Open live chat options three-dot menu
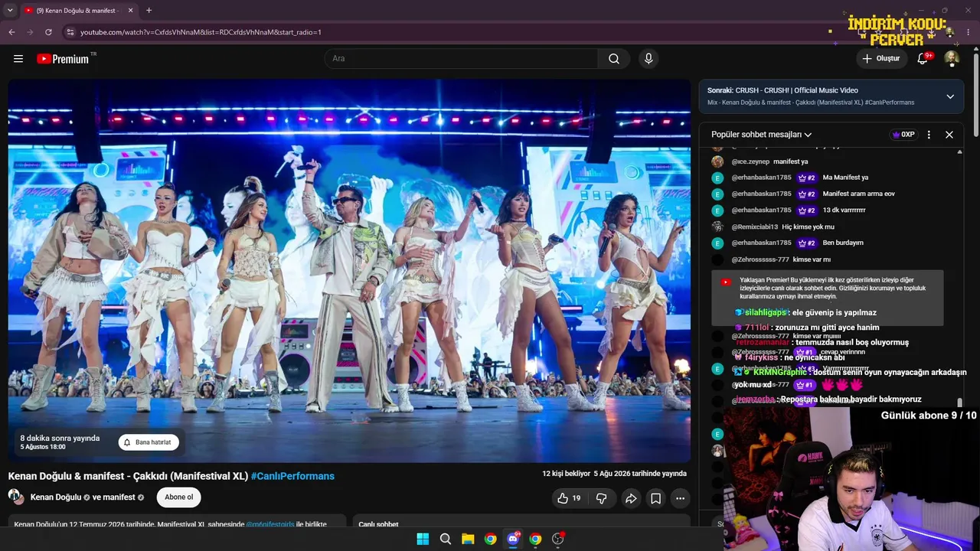Viewport: 980px width, 551px height. [x=929, y=135]
